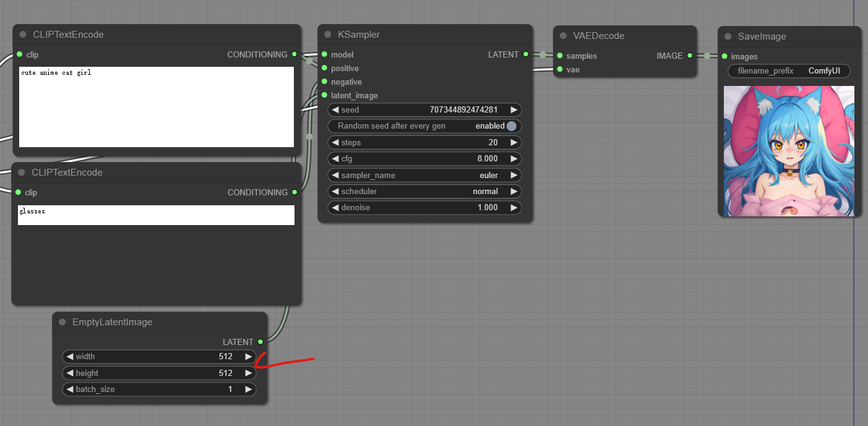Collapse the EmptyLatentImage node
This screenshot has height=426, width=868.
tap(62, 322)
